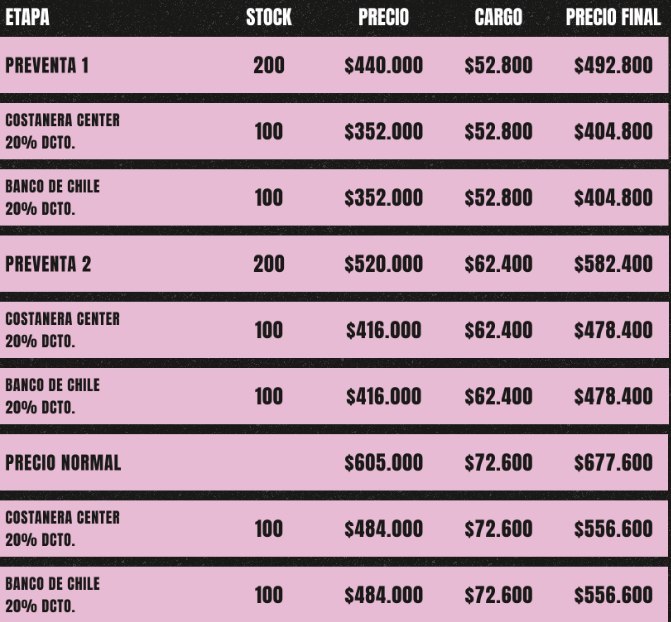Click the PREVENTA 1 stage label
Image resolution: width=671 pixels, height=622 pixels.
(47, 66)
